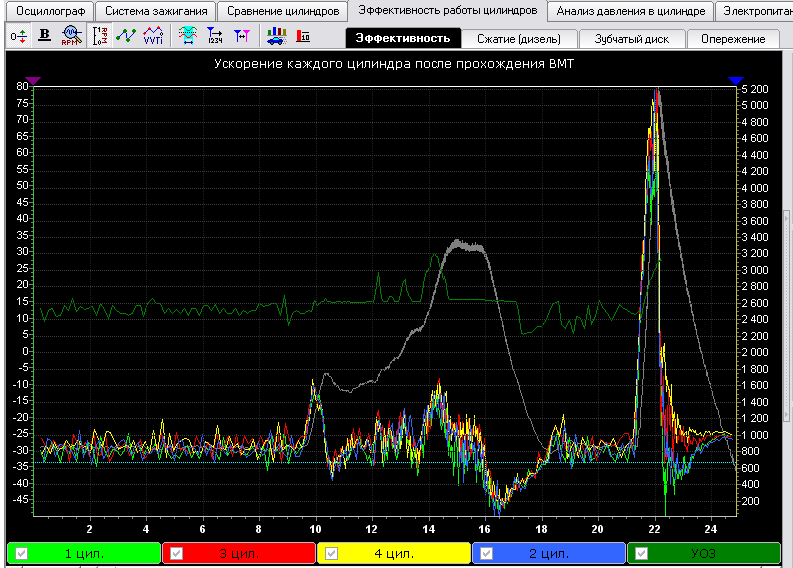Open the Осциллограф tab

(x=50, y=11)
